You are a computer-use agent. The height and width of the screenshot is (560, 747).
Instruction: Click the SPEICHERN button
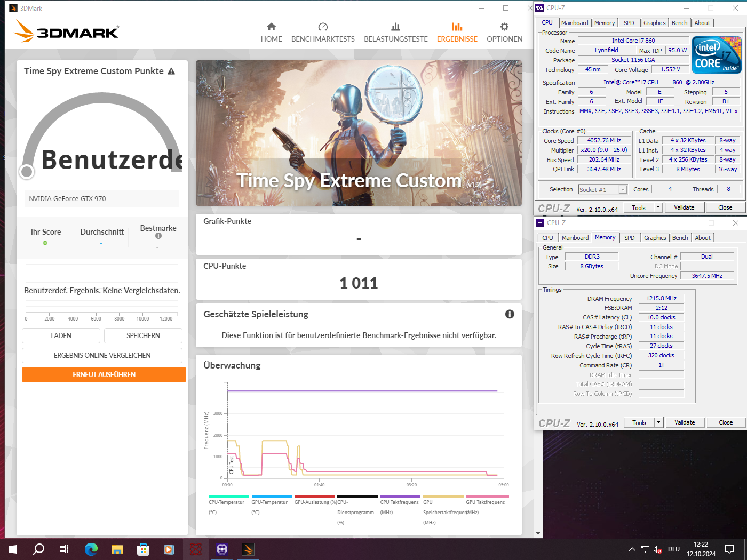tap(143, 335)
